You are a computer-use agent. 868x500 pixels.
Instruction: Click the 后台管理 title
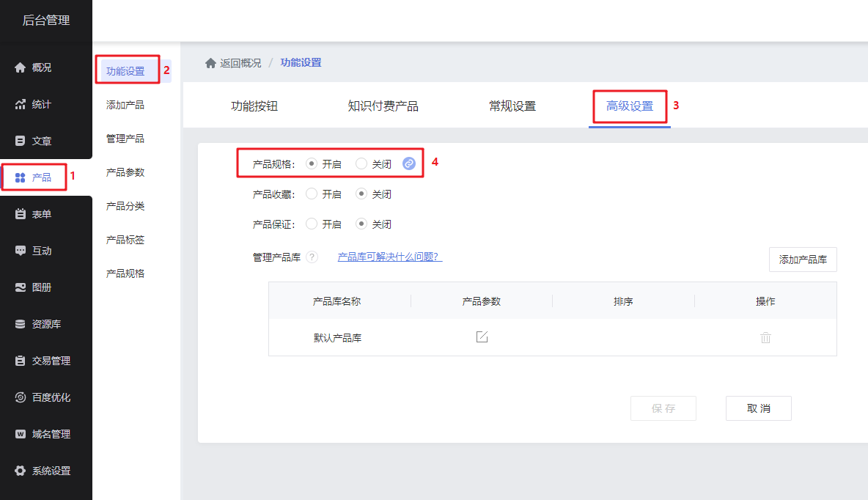pyautogui.click(x=46, y=21)
